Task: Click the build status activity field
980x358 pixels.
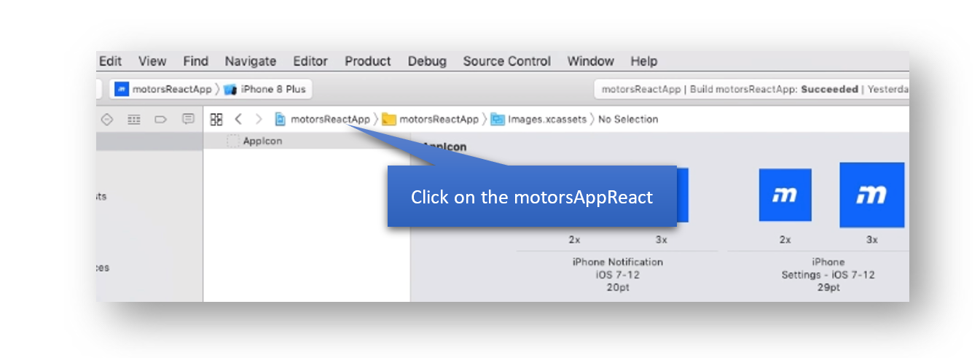Action: [752, 90]
